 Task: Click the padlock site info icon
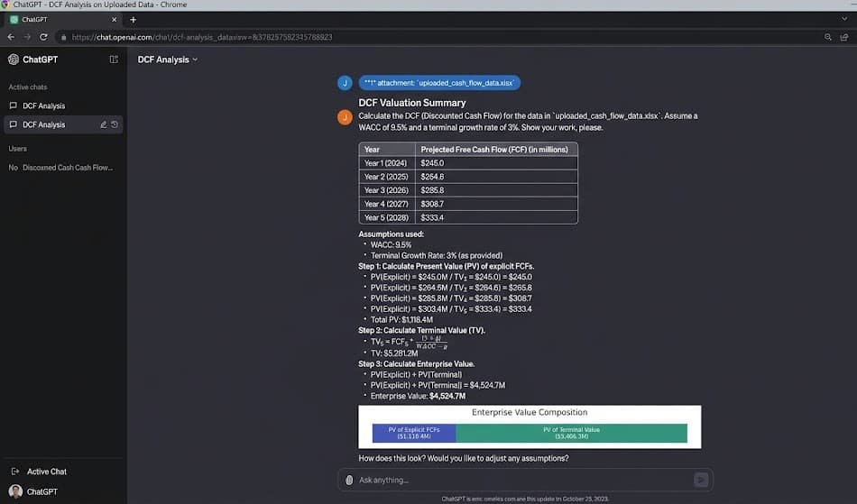pos(63,37)
